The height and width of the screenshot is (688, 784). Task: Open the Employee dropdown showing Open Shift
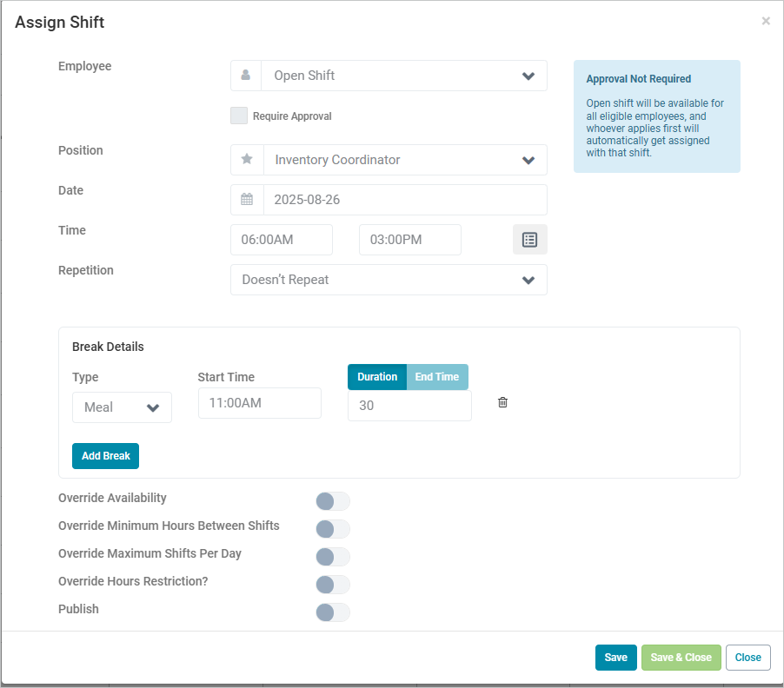tap(404, 76)
